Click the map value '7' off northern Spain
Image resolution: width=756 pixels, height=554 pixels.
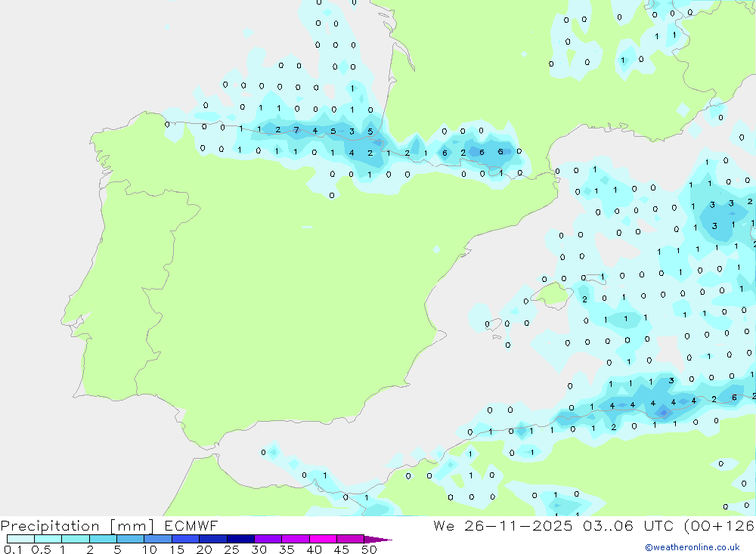coord(296,130)
